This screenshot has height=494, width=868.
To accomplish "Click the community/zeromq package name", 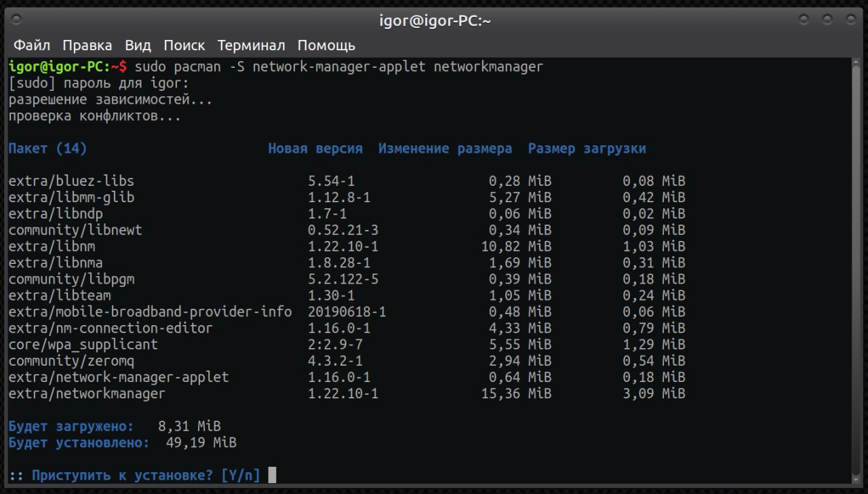I will (71, 360).
